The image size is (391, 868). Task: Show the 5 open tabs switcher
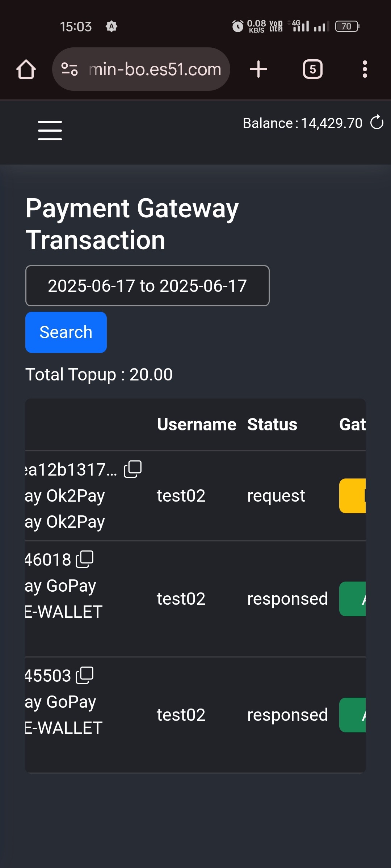pos(312,69)
